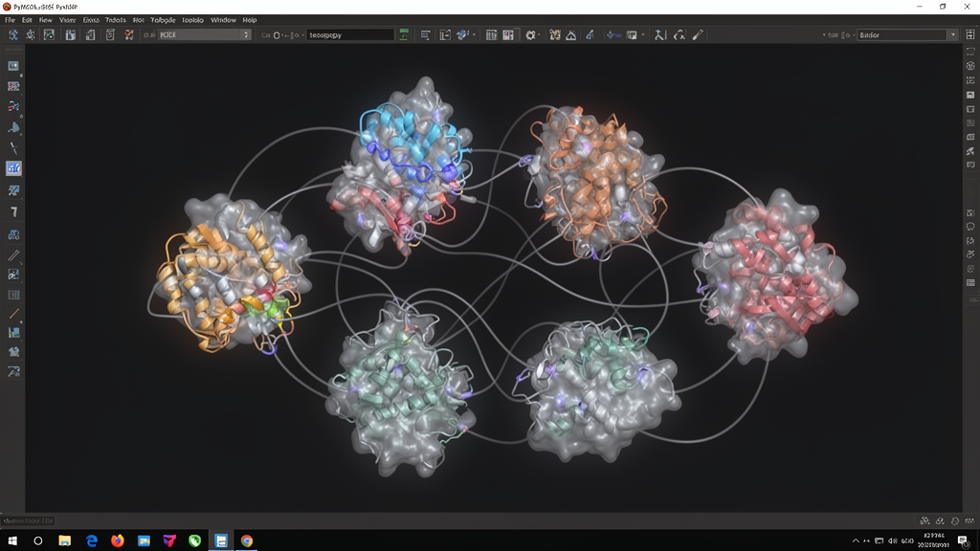Click the topmost icon in the right sidebar

970,52
